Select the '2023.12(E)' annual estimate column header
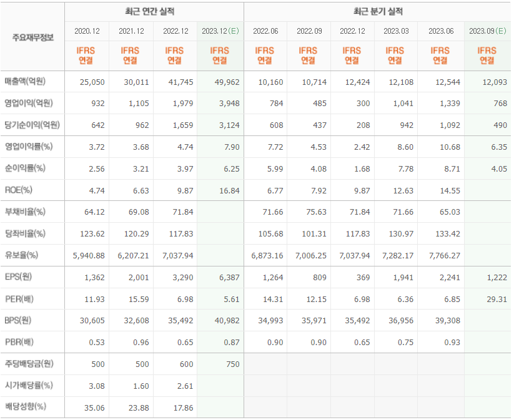The image size is (519, 420). 220,31
